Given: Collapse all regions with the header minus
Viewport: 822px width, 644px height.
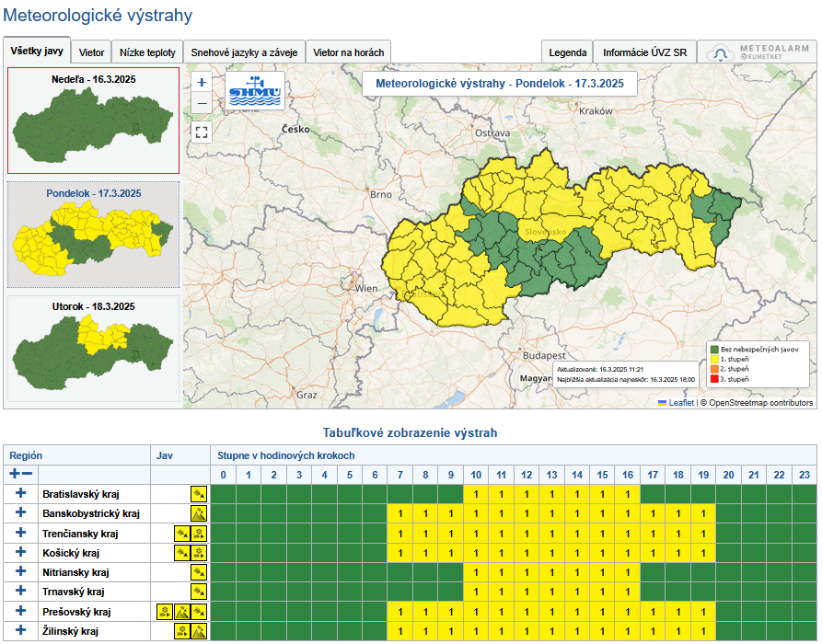Looking at the screenshot, I should [x=28, y=474].
